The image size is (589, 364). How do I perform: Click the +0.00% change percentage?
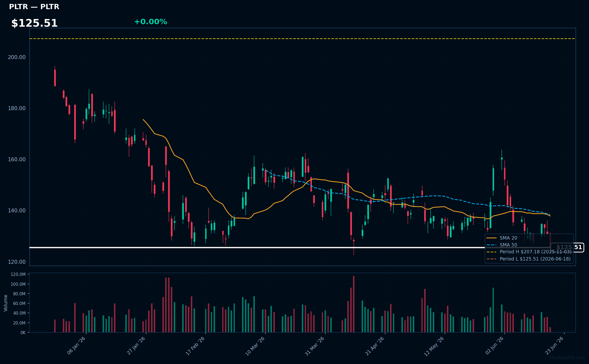coord(151,22)
